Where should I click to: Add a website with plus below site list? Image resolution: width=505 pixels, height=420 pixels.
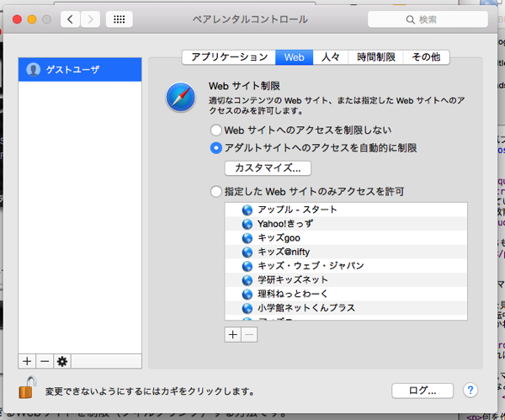point(232,335)
